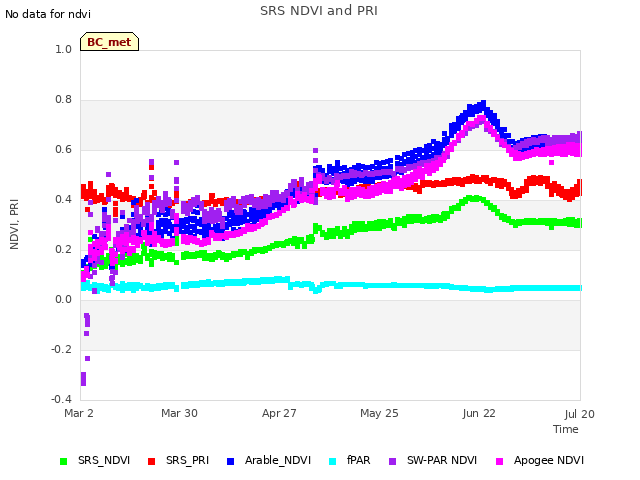The width and height of the screenshot is (640, 480).
Task: Click the purple SW-PAR NDVI legend swatch
Action: tap(392, 461)
